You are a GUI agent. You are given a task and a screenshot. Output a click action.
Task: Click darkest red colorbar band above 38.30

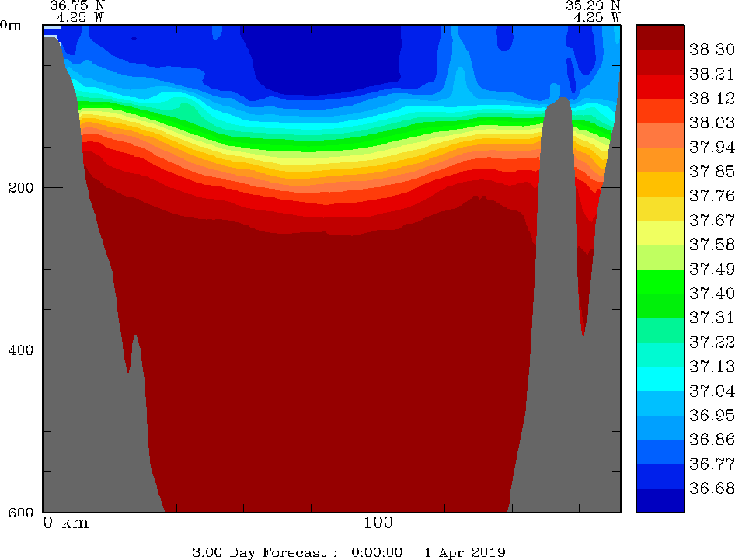[x=660, y=37]
